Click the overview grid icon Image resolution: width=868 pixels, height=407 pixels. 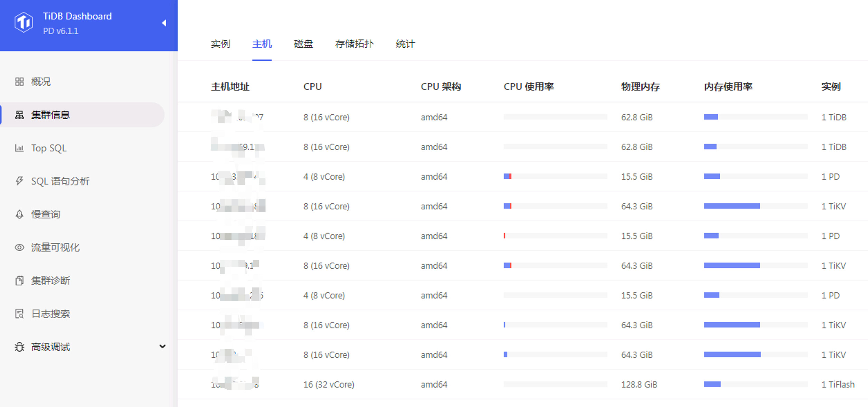(19, 82)
